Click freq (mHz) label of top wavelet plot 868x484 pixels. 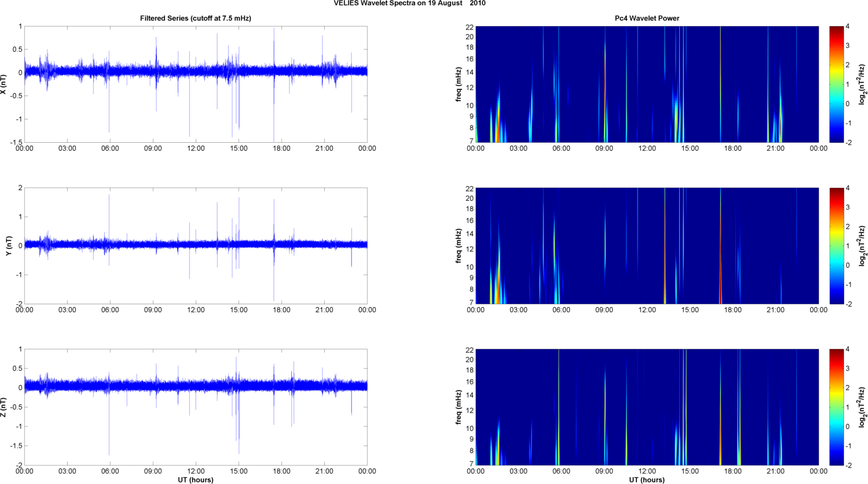coord(458,84)
